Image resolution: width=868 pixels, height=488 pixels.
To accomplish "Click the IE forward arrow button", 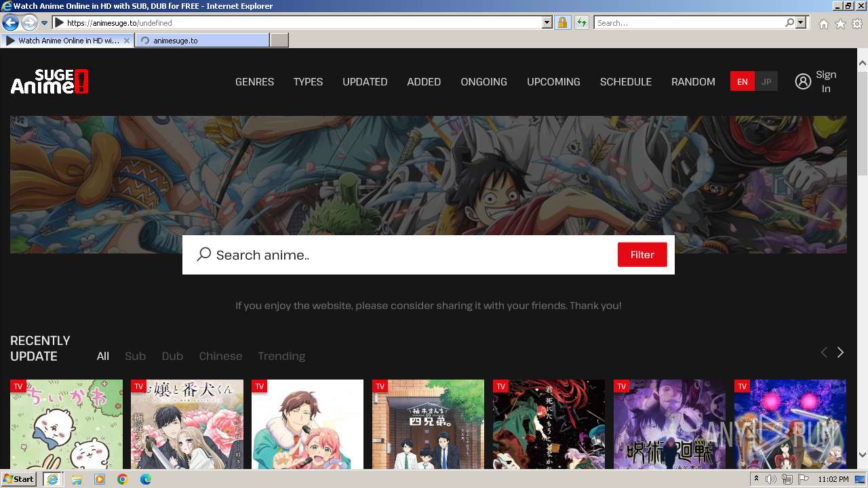I will 29,22.
